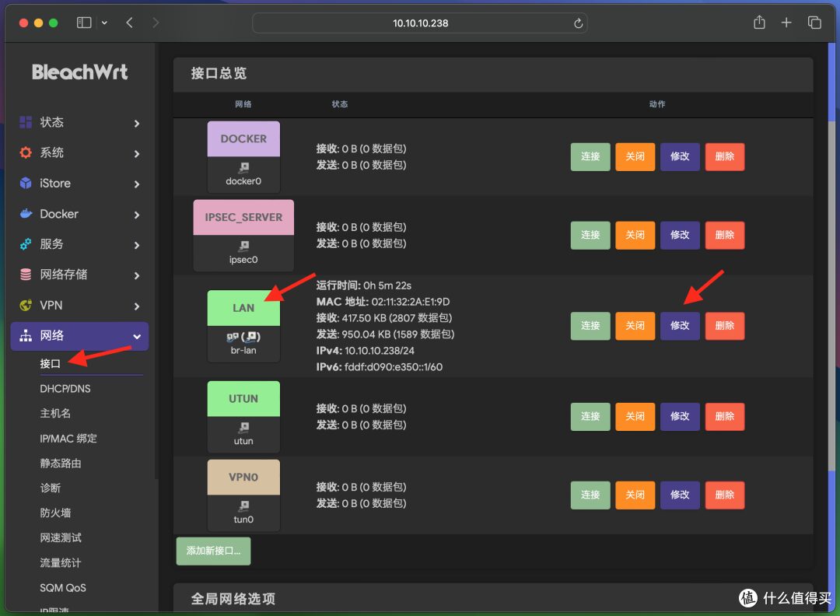Click the address bar showing 10.10.10.238

pos(420,23)
